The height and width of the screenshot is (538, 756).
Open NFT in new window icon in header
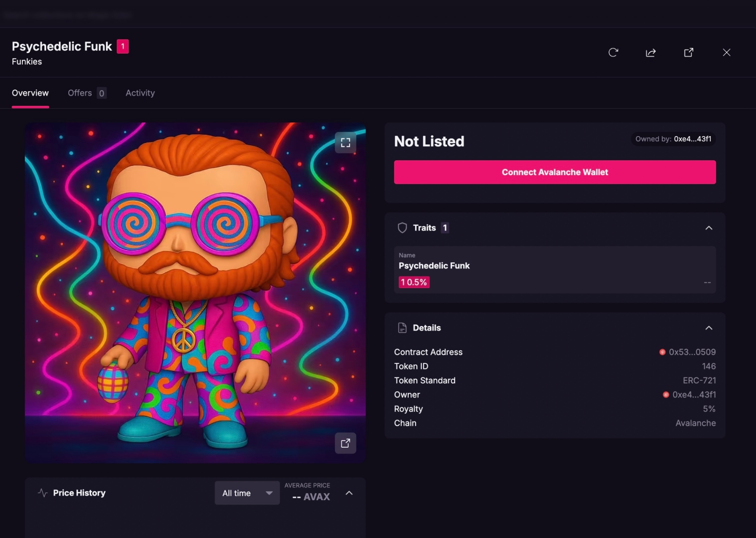(x=688, y=53)
